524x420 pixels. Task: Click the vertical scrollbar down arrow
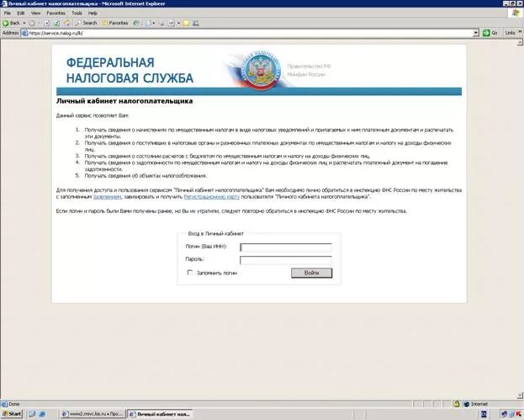coord(520,396)
